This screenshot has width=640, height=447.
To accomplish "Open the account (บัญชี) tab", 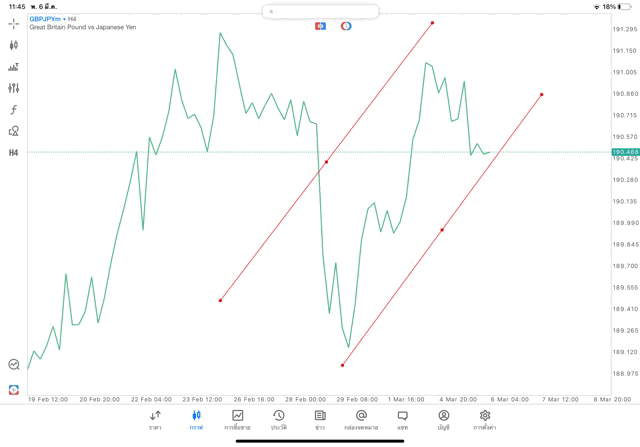I will [443, 418].
